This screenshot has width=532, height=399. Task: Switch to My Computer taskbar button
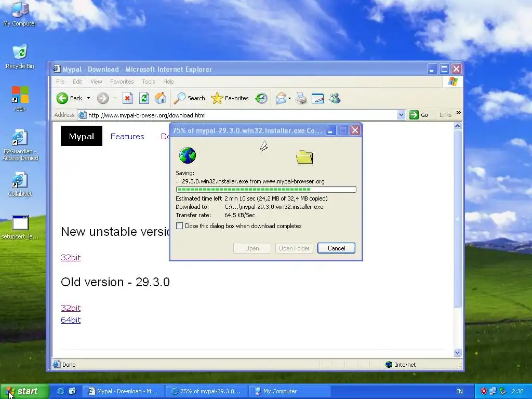point(290,391)
